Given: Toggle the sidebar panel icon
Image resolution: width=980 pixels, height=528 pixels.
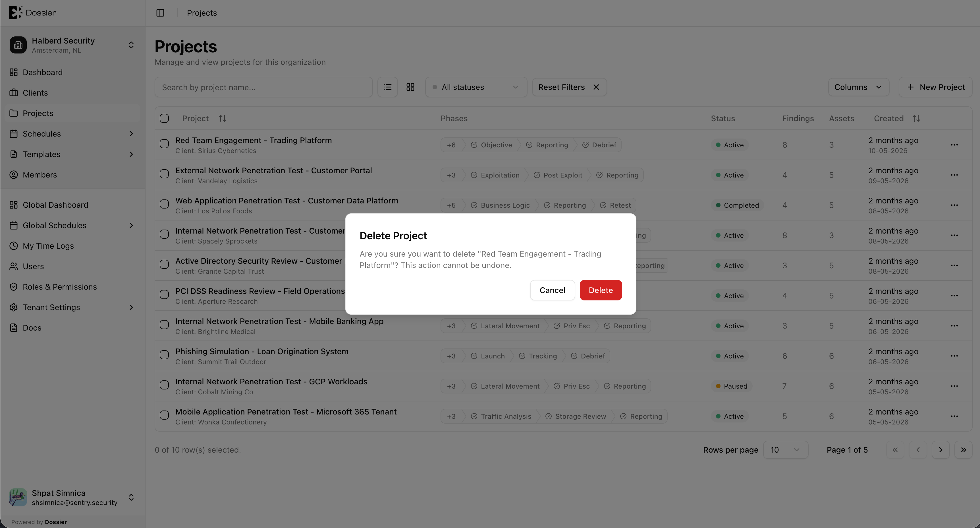Looking at the screenshot, I should tap(160, 13).
